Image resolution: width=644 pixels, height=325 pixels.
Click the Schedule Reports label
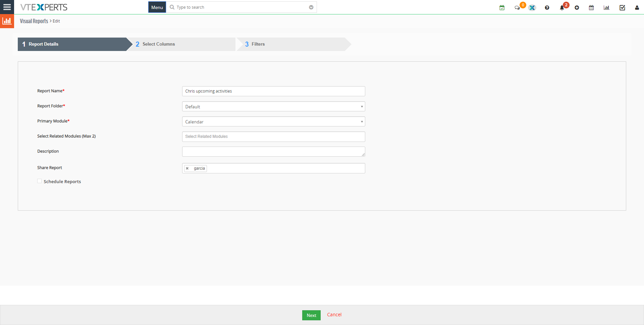click(x=62, y=181)
